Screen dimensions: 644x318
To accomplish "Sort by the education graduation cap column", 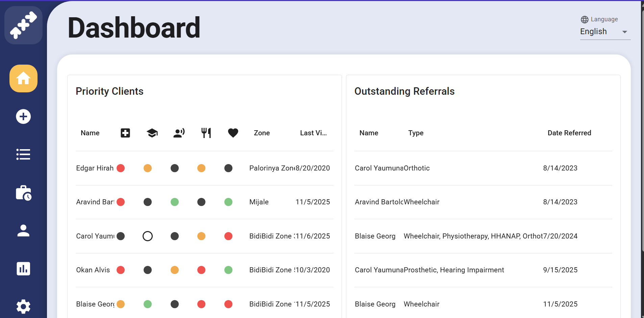I will [152, 133].
